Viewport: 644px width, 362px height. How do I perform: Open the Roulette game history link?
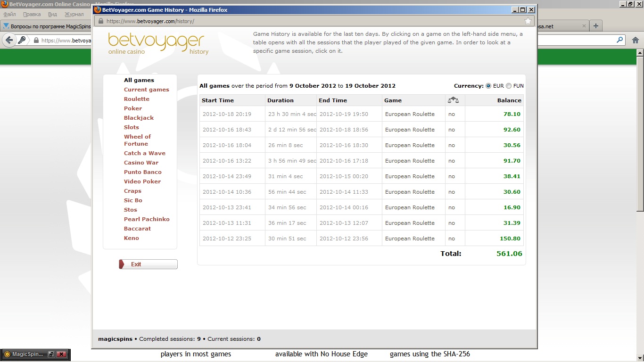point(136,99)
